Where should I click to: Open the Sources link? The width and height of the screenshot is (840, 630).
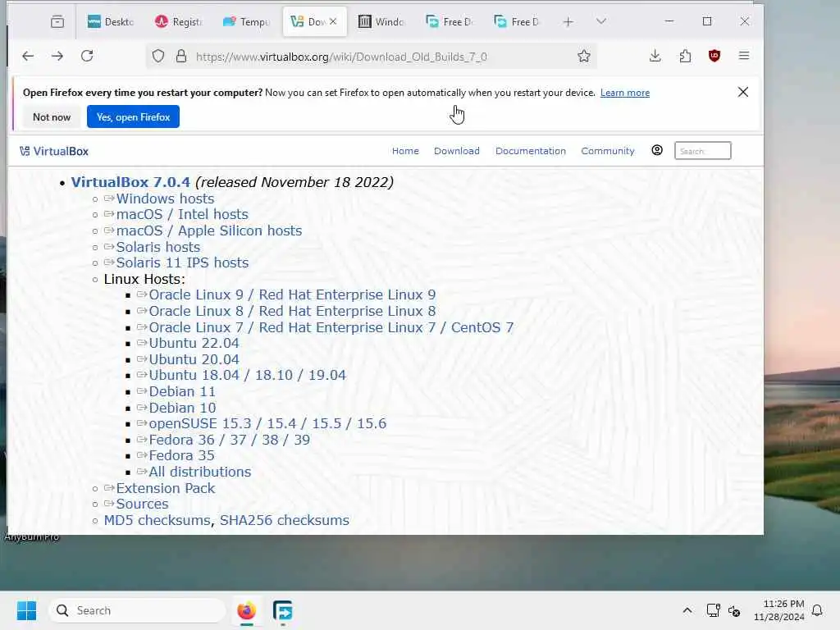coord(142,504)
